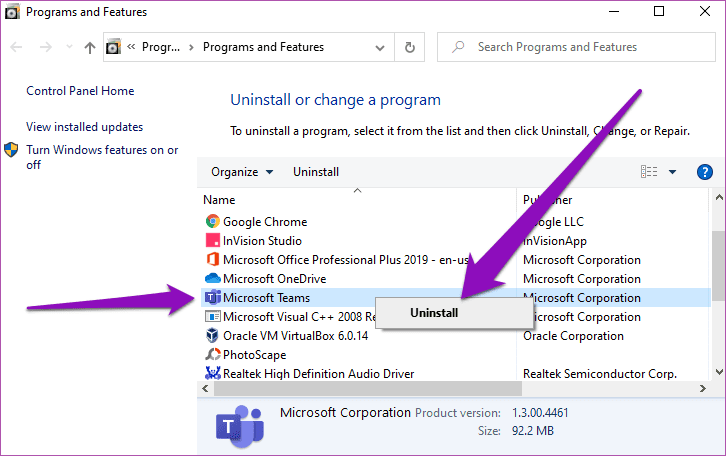
Task: Click the Back navigation arrow
Action: click(16, 47)
